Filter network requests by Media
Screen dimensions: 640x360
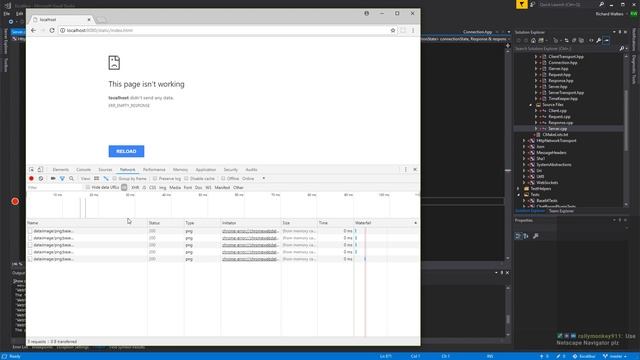(175, 188)
